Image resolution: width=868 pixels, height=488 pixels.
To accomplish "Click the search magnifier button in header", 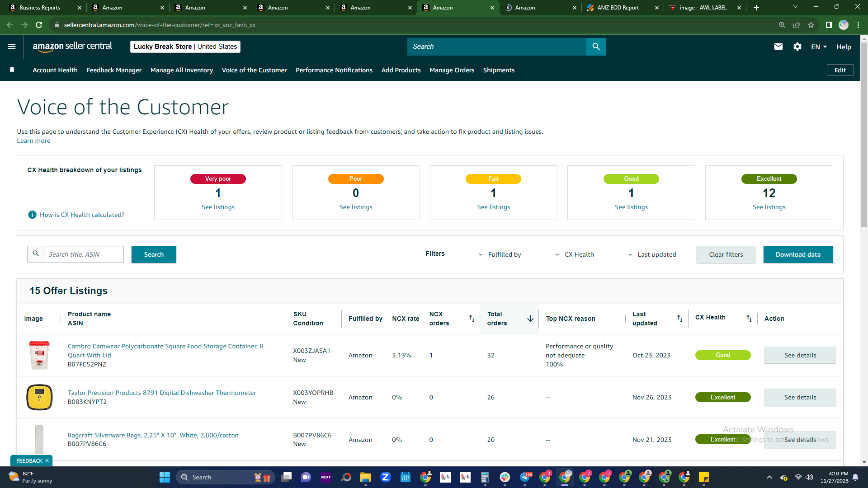I will tap(596, 47).
